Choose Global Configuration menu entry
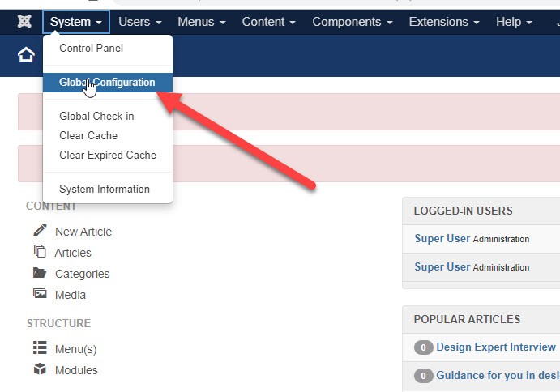 click(108, 82)
